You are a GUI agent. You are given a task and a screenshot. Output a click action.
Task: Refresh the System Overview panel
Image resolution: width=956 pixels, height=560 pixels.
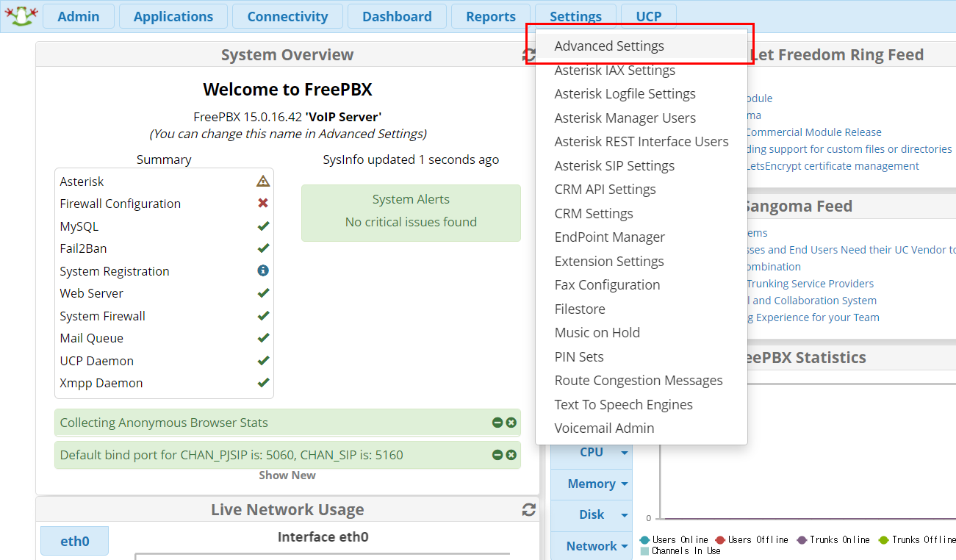[528, 55]
